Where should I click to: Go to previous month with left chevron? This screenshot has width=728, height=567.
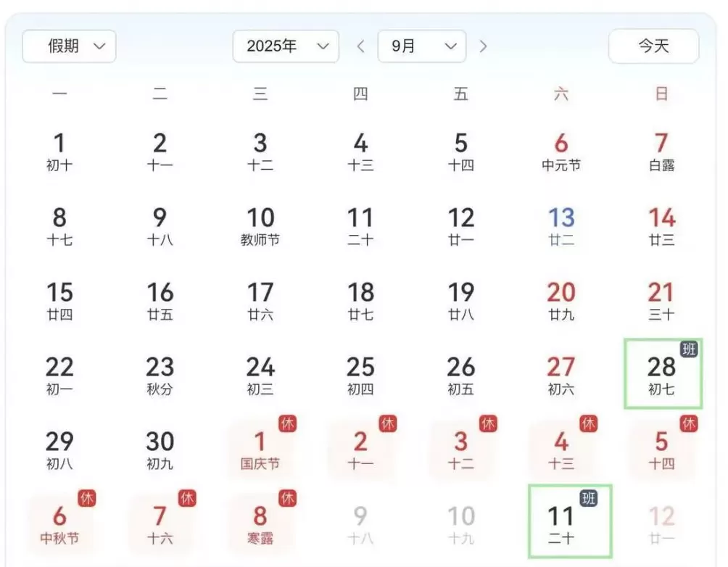[x=360, y=46]
